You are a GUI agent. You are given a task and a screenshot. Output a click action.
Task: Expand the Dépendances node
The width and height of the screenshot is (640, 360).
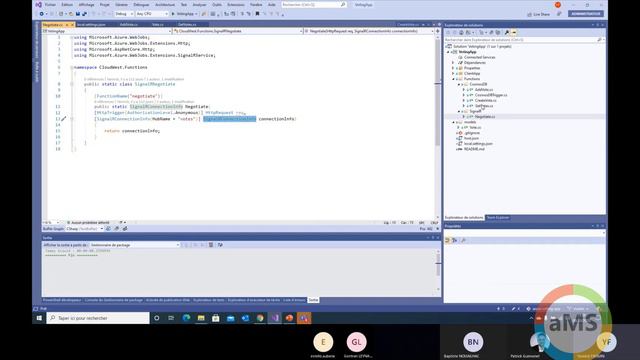coord(453,63)
